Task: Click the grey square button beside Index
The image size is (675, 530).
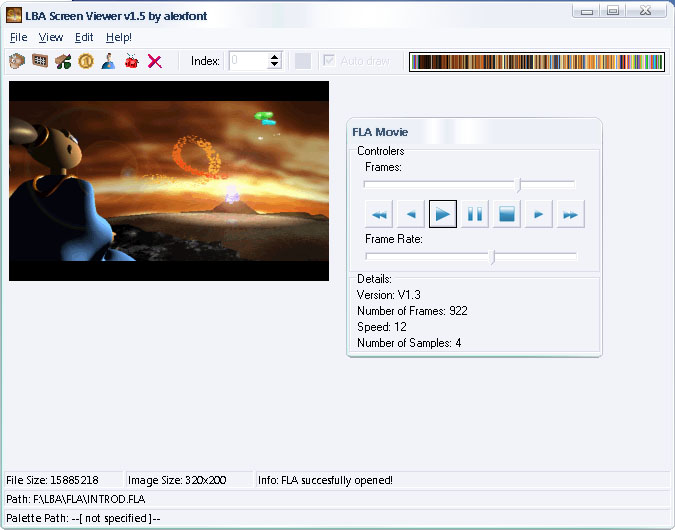Action: tap(303, 61)
